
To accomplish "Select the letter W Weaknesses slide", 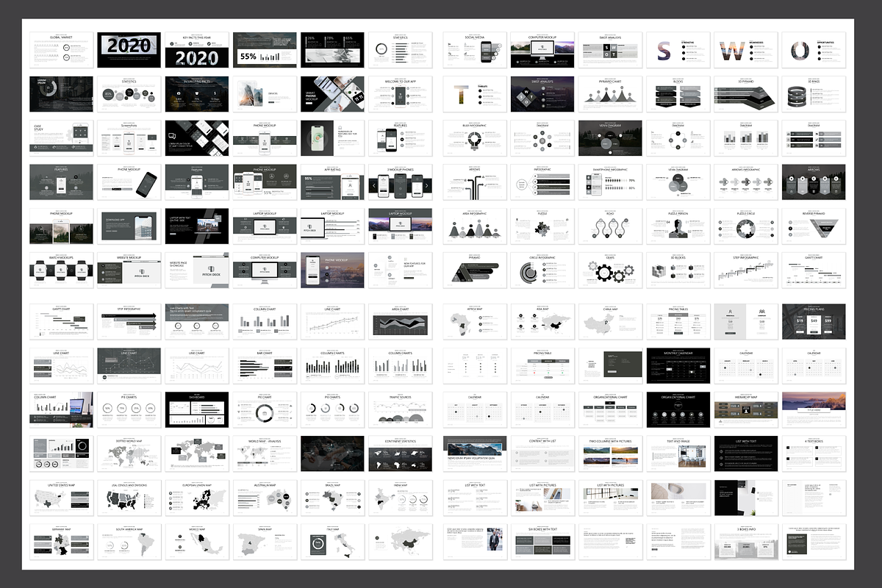I will [746, 50].
